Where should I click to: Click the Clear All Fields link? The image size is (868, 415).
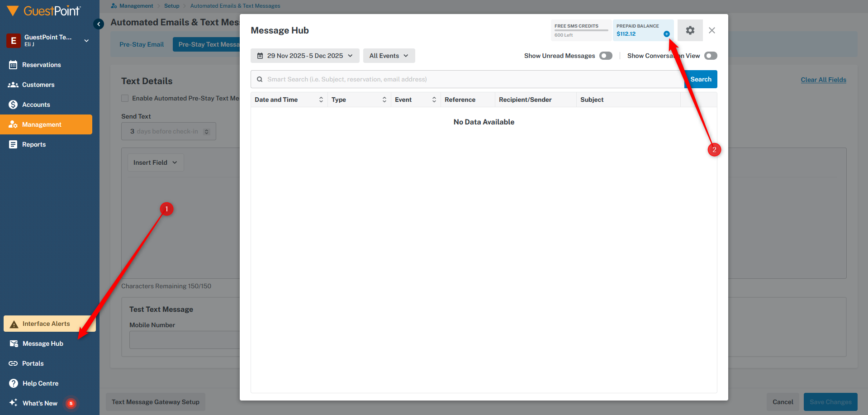point(823,80)
